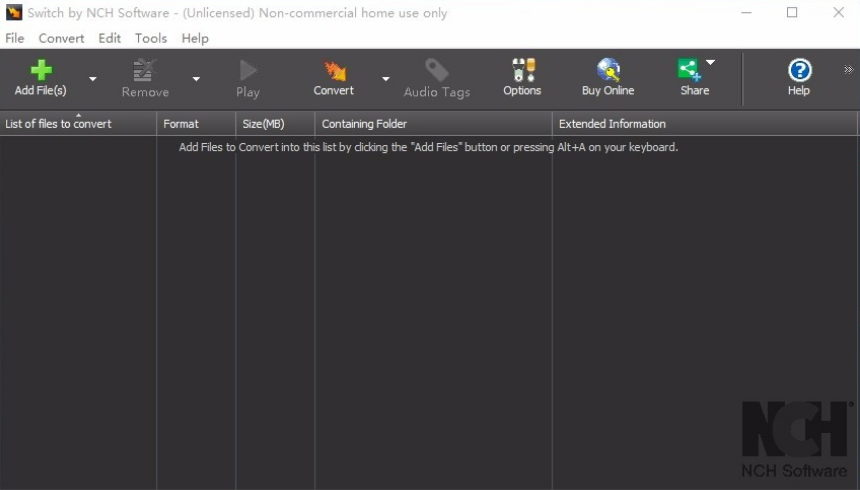This screenshot has width=860, height=490.
Task: Open Help via the blue question icon
Action: [799, 70]
